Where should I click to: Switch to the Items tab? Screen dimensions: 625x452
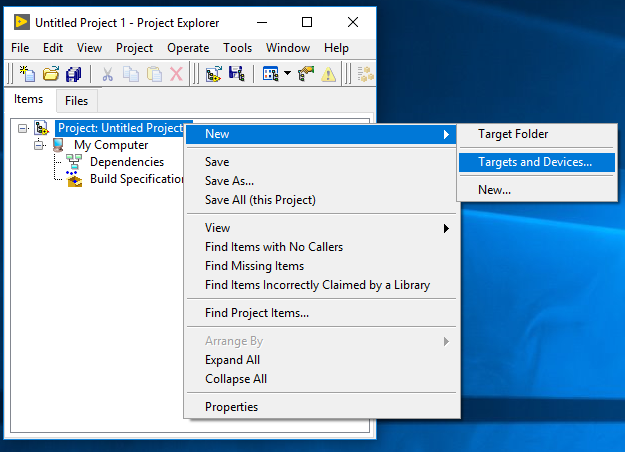(28, 99)
